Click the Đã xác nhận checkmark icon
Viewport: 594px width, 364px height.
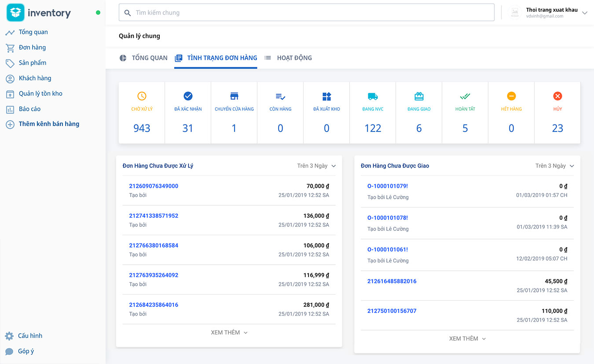pyautogui.click(x=188, y=96)
